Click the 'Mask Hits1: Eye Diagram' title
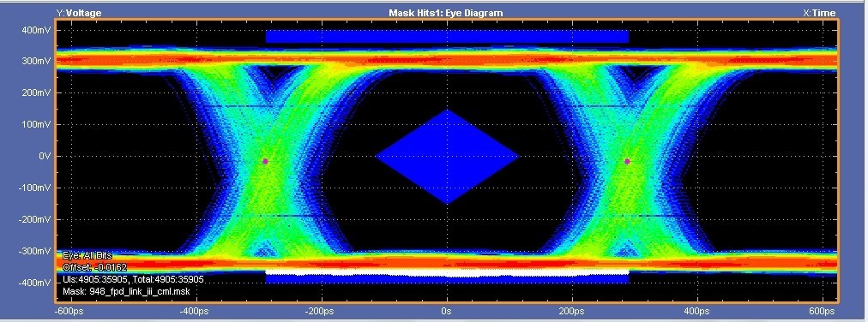868x322 pixels. point(446,13)
